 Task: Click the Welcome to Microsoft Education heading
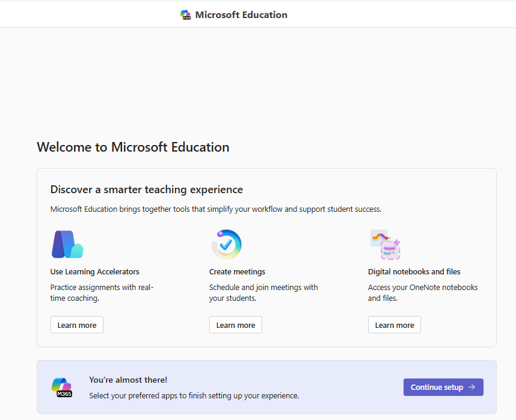[133, 147]
